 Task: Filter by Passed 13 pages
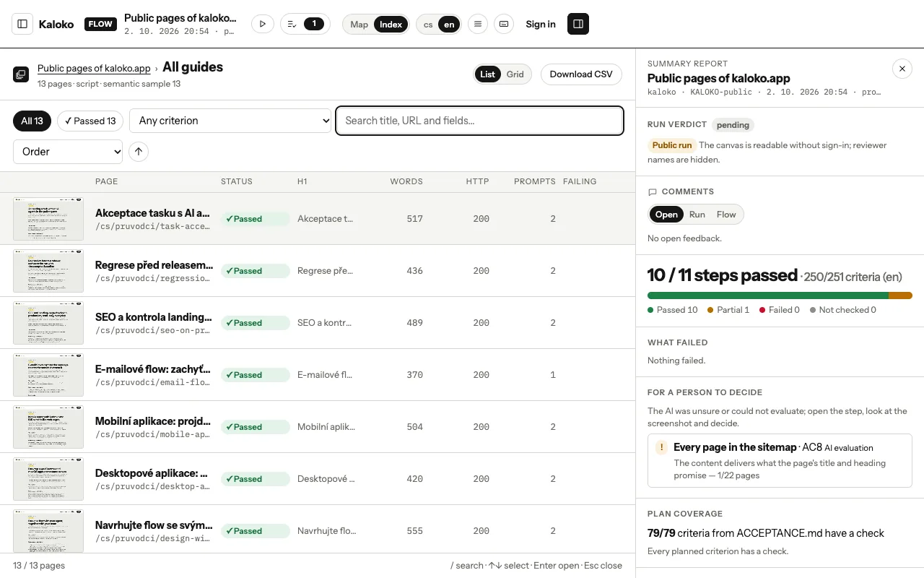pyautogui.click(x=90, y=121)
